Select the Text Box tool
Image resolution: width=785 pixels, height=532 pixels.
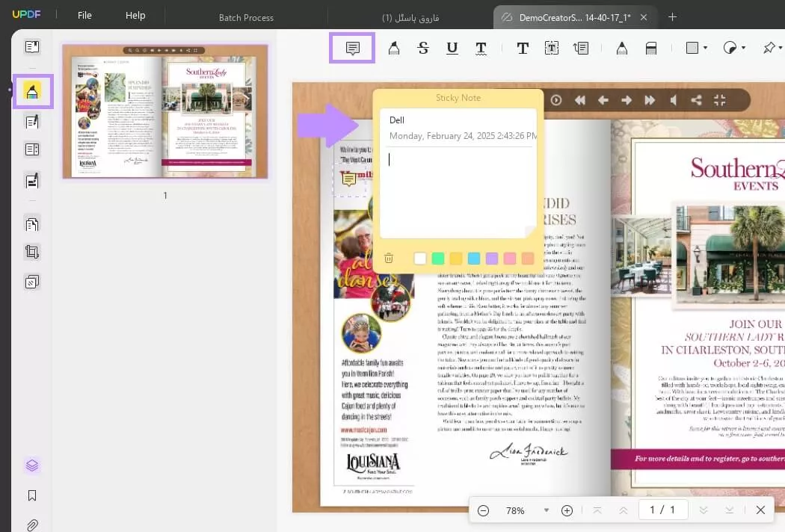(552, 48)
